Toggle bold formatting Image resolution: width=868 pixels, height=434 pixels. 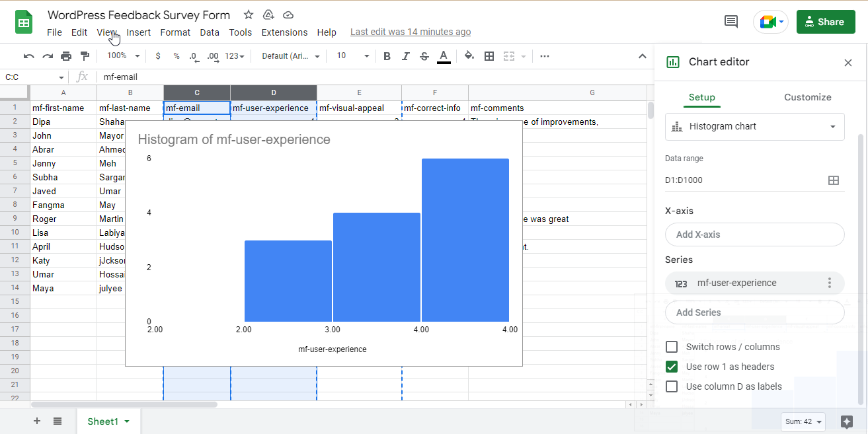[x=387, y=56]
